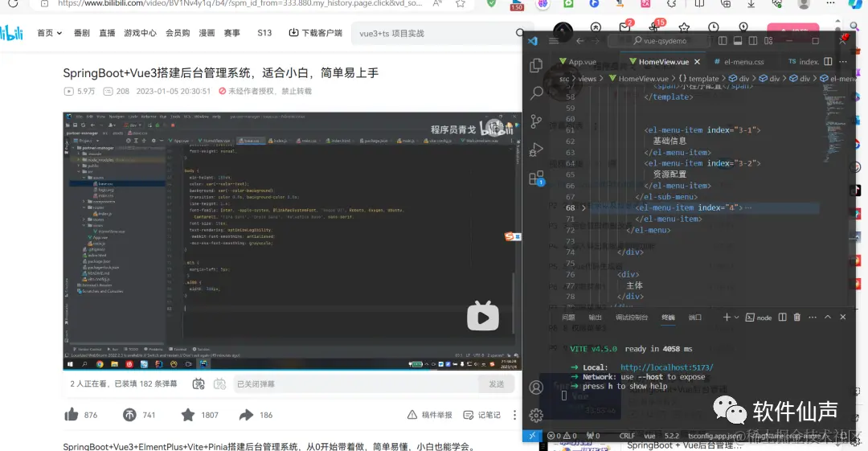Viewport: 868px width, 451px height.
Task: Click the Bilibili search magnifier icon
Action: (519, 33)
